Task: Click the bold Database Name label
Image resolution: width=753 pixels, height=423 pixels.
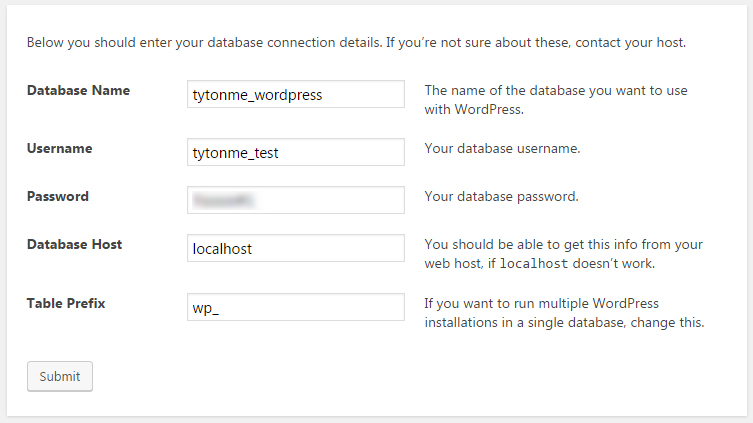Action: point(78,91)
